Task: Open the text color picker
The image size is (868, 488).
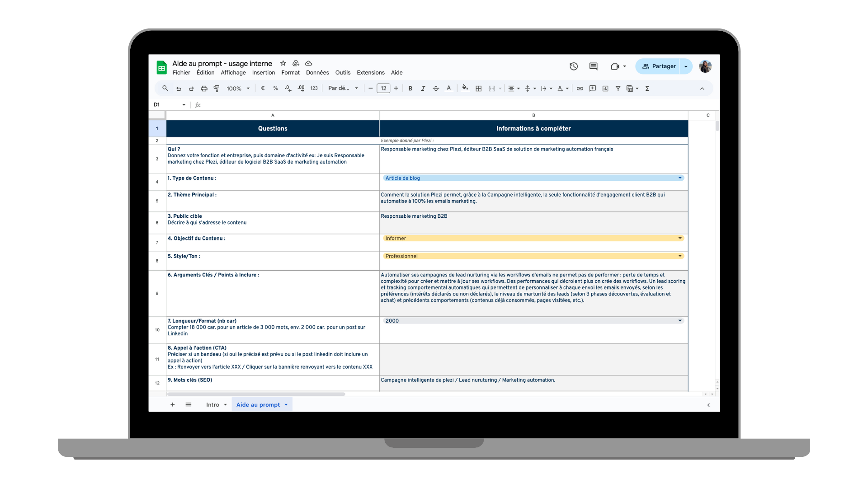Action: pos(449,89)
